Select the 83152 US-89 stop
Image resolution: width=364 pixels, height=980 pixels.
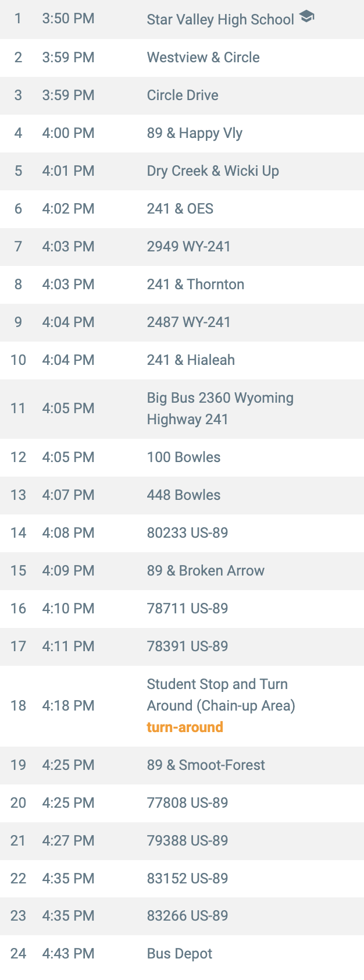point(182,879)
